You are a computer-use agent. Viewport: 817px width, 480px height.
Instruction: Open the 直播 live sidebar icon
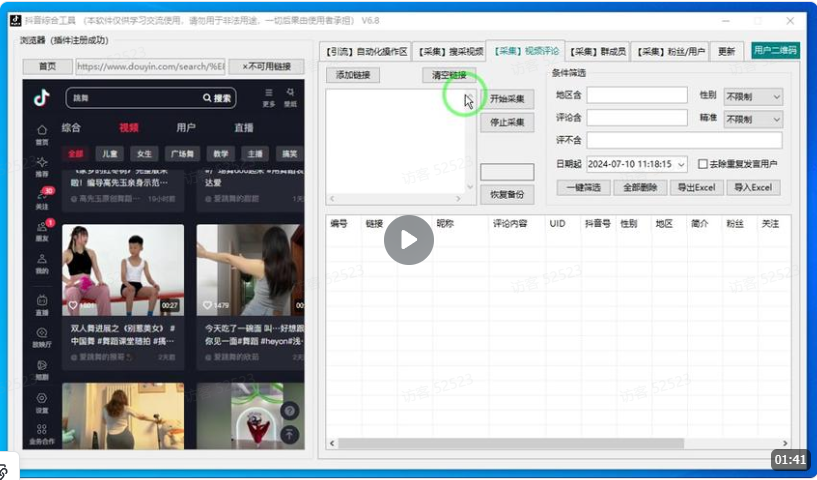pos(42,303)
